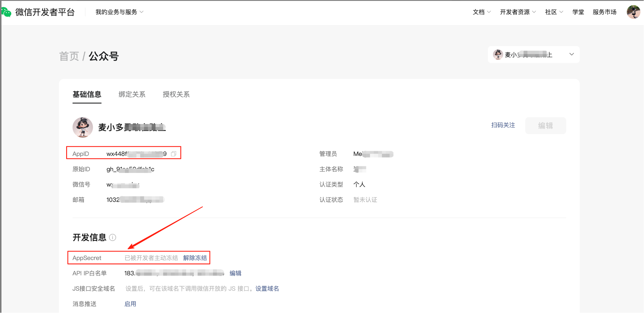Screen dimensions: 644x313
Task: Click the official account avatar image
Action: (x=83, y=127)
